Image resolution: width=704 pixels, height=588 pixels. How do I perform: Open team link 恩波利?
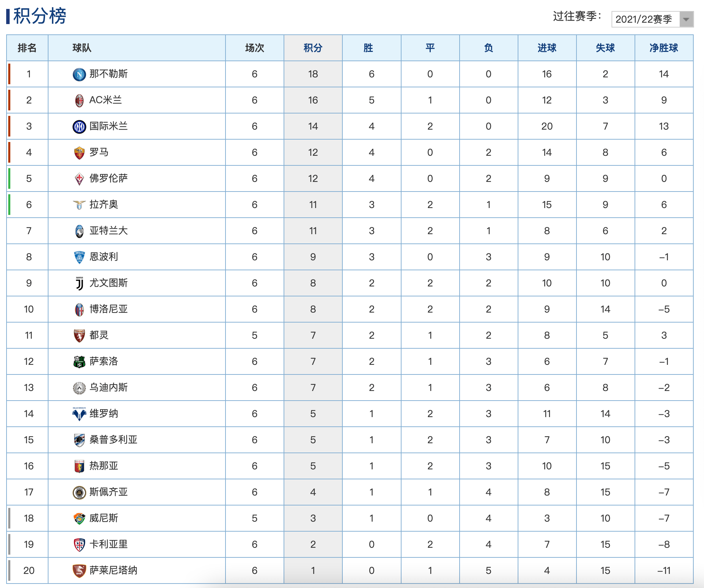coord(103,257)
